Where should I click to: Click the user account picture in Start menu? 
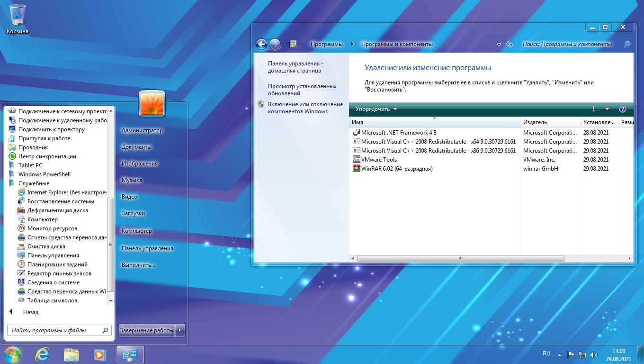[x=152, y=103]
